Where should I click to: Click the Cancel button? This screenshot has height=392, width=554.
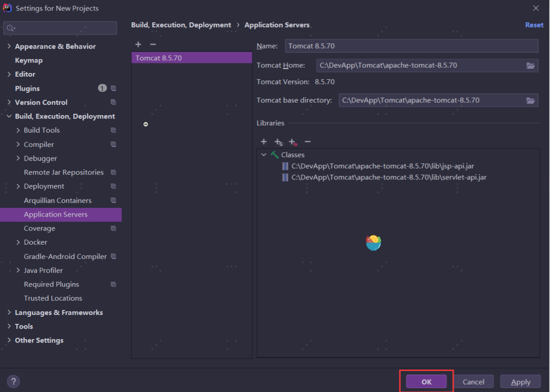[473, 381]
